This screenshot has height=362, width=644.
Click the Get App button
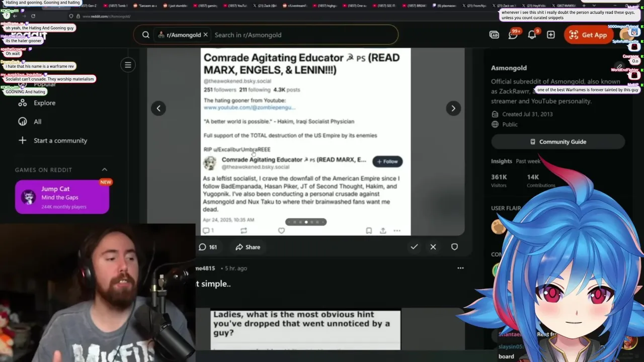click(x=588, y=35)
